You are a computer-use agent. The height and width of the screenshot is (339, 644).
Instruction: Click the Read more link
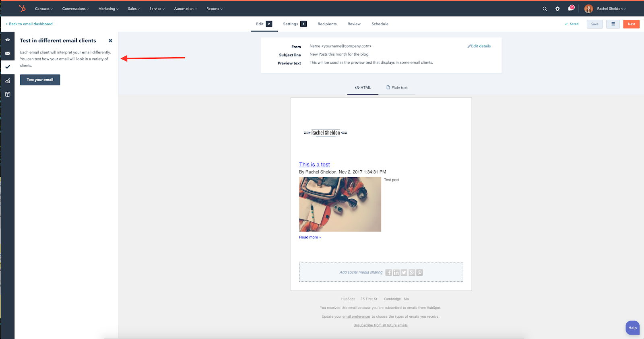[310, 238]
